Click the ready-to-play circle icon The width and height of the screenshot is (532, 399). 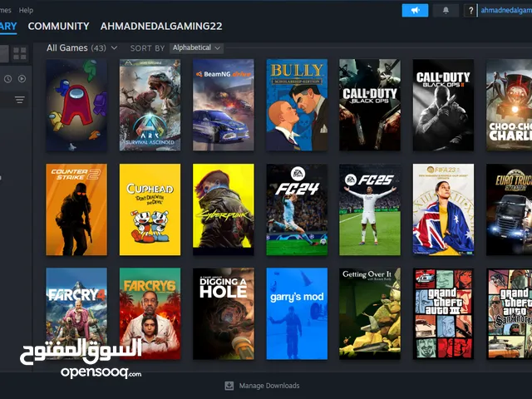click(22, 79)
